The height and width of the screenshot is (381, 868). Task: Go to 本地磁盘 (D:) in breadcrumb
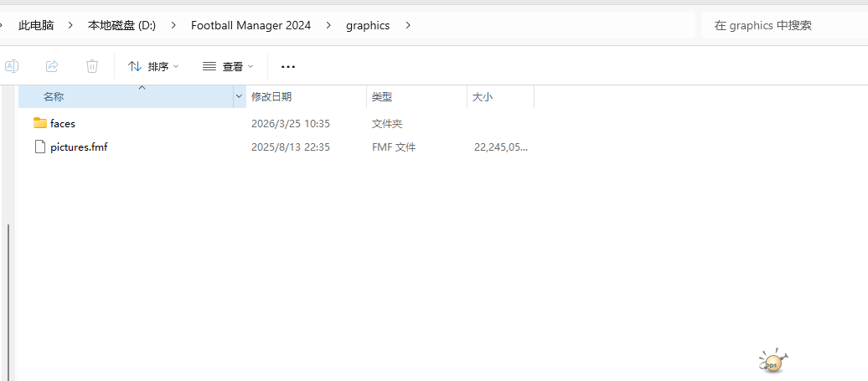[121, 25]
